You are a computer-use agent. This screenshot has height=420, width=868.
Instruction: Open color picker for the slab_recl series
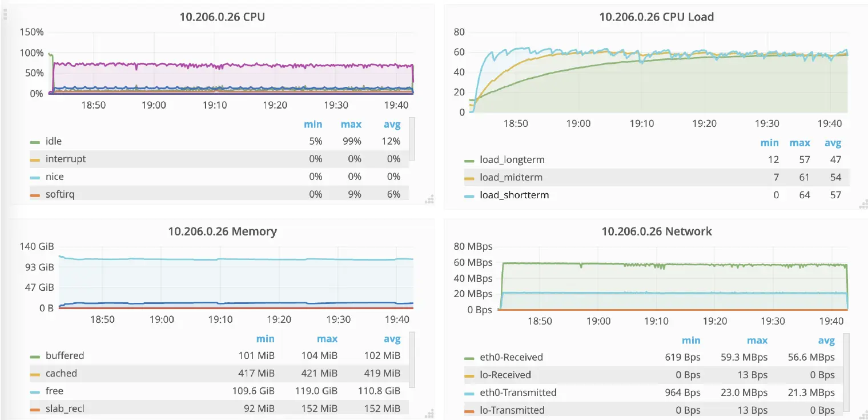(35, 410)
